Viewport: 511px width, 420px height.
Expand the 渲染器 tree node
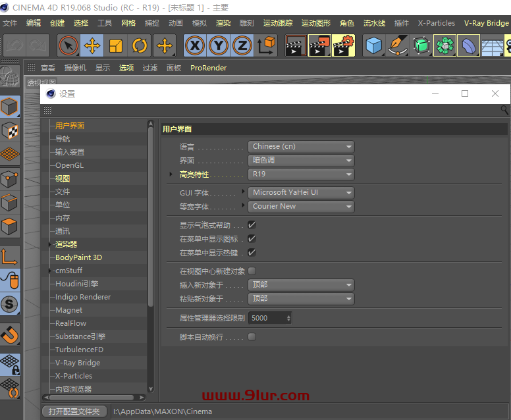pos(49,244)
